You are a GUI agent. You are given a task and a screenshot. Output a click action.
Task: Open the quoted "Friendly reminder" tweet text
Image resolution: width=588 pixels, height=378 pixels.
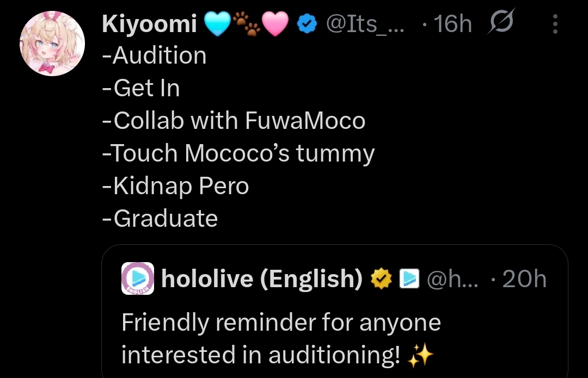tap(280, 339)
